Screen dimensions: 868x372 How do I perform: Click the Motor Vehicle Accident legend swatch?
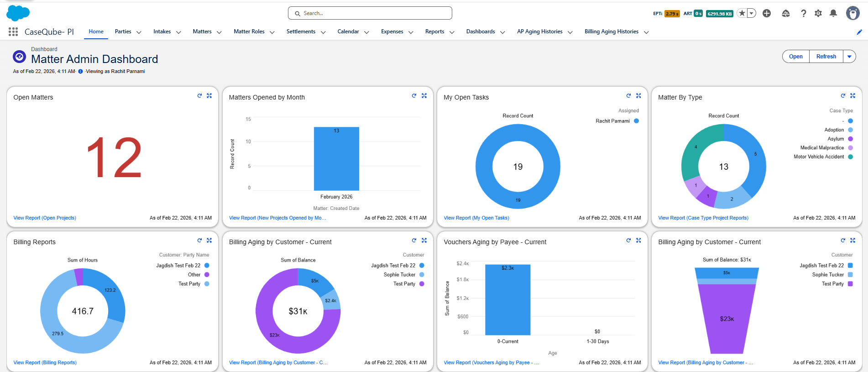[850, 157]
